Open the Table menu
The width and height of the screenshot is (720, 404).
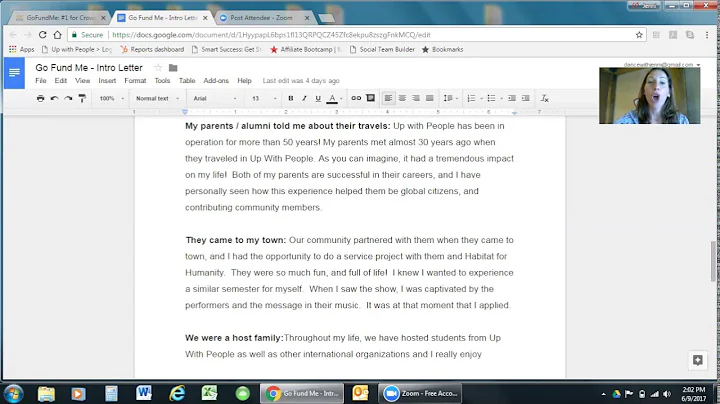pos(187,81)
